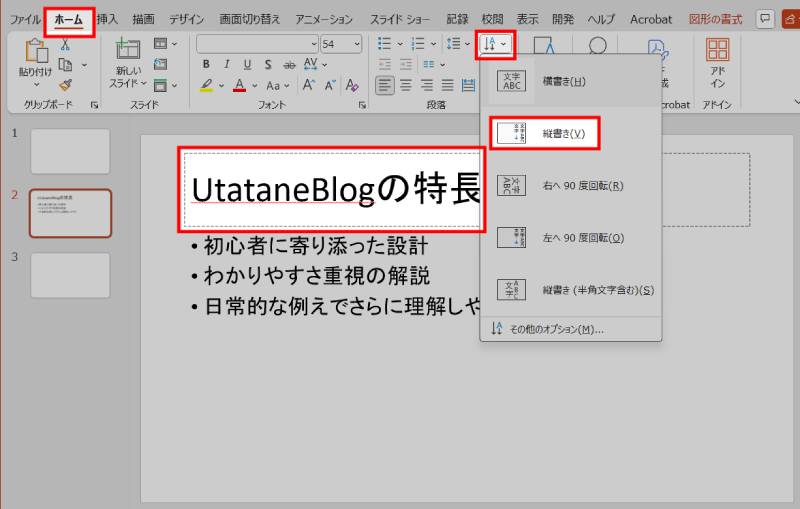This screenshot has height=509, width=800.
Task: Click the Paste (貼り付け) clipboard icon
Action: (x=36, y=50)
